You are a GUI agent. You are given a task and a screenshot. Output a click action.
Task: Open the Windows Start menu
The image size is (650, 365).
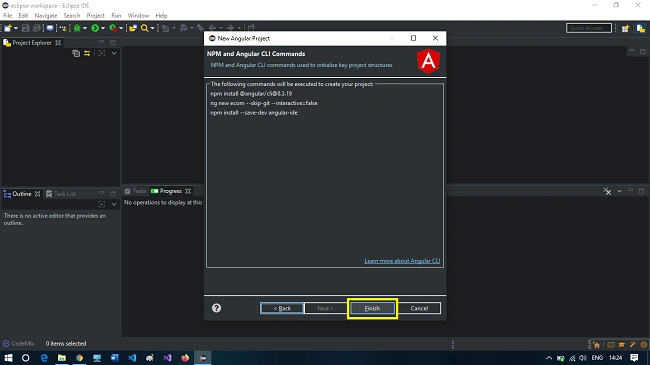tap(8, 358)
